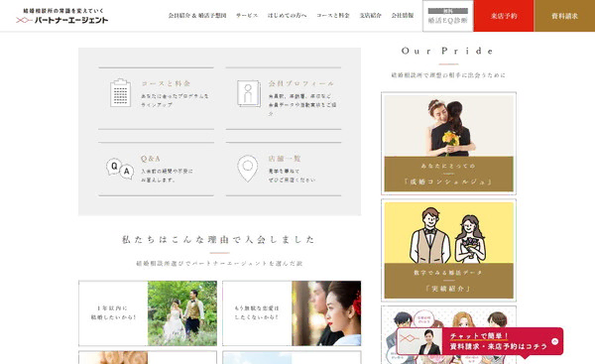The width and height of the screenshot is (595, 364).
Task: Open コースと料金 in the top navigation
Action: [x=333, y=16]
